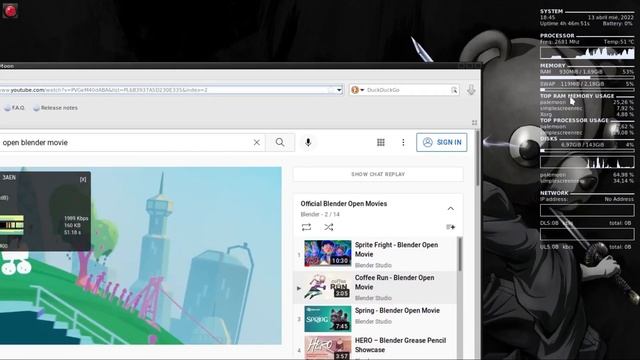Click the browser page vertical scrollbar

(478, 157)
